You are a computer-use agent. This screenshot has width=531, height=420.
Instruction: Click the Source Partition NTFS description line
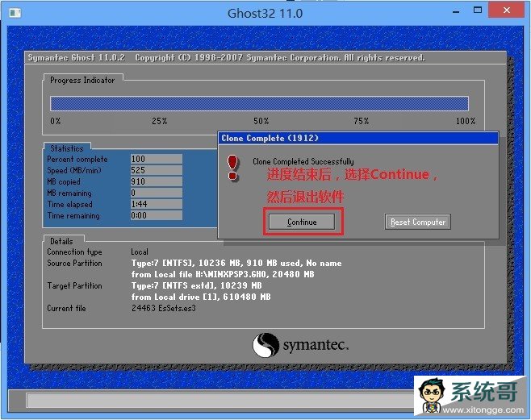point(236,263)
